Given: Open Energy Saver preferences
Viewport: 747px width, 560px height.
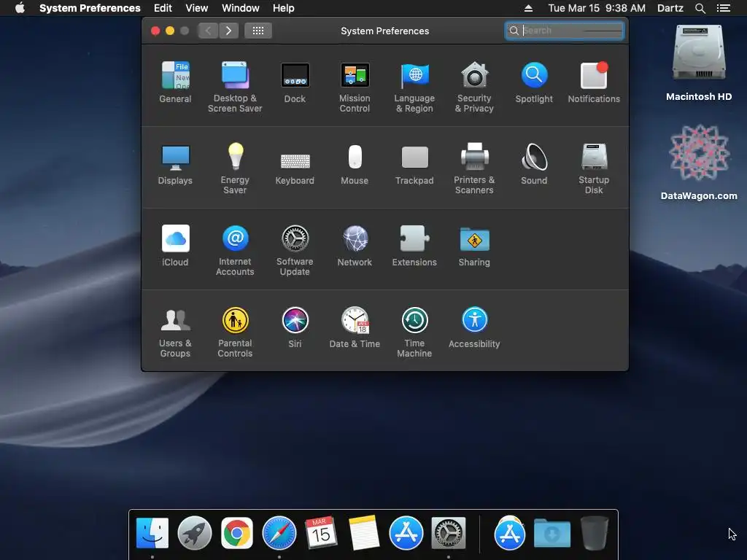Looking at the screenshot, I should 235,168.
